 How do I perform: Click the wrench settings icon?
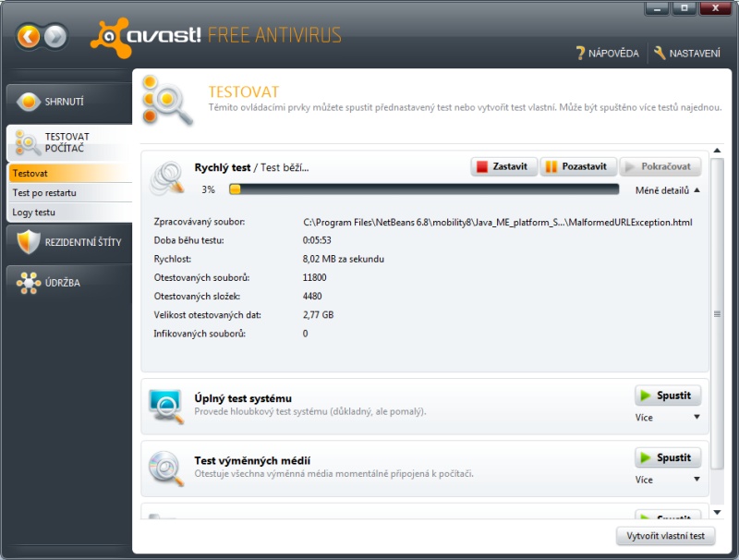(660, 53)
